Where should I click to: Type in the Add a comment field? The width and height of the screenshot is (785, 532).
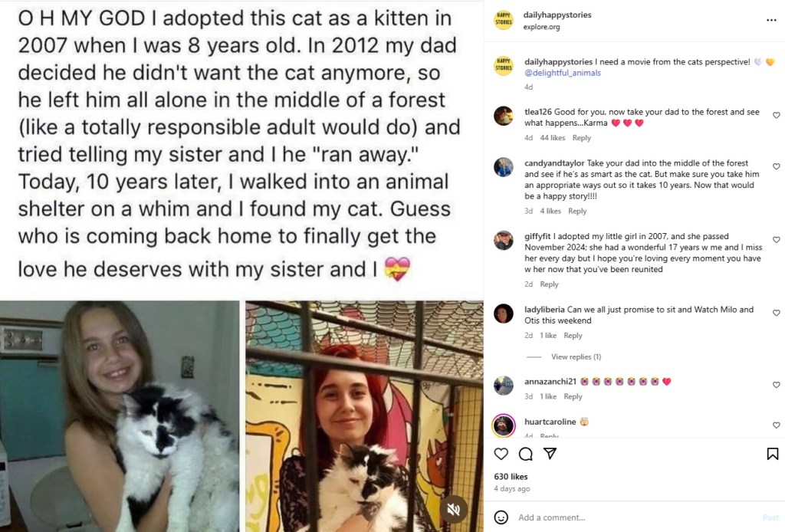pyautogui.click(x=629, y=517)
